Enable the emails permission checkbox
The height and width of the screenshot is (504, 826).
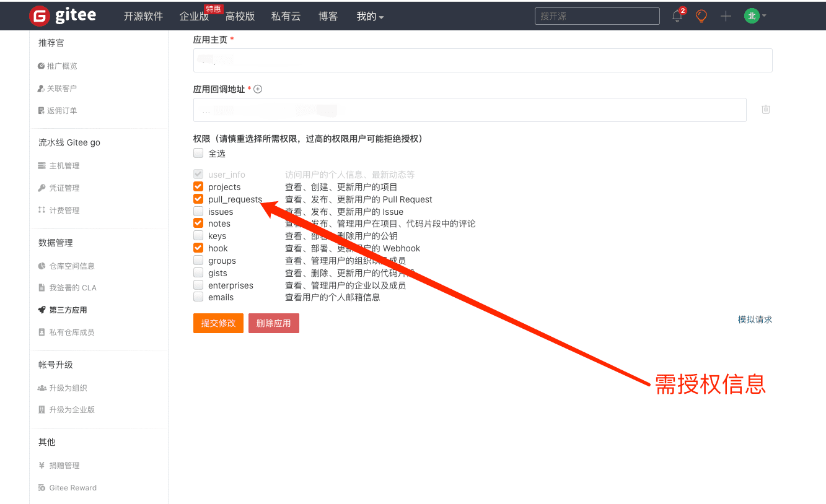point(198,297)
